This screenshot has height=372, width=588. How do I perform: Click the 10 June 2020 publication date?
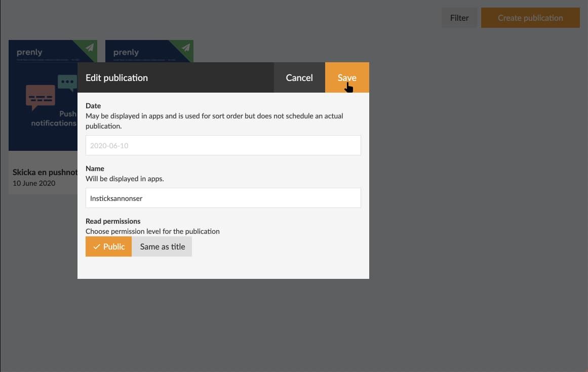pyautogui.click(x=34, y=183)
